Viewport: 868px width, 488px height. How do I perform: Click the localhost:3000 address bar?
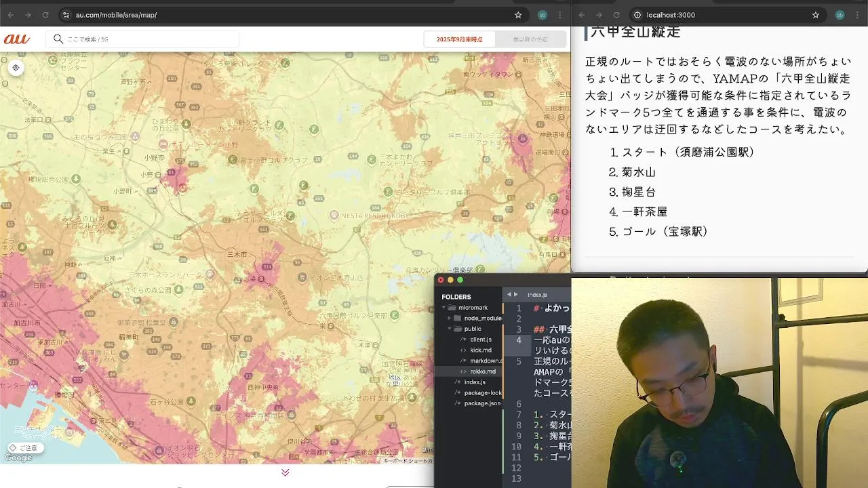pos(671,15)
